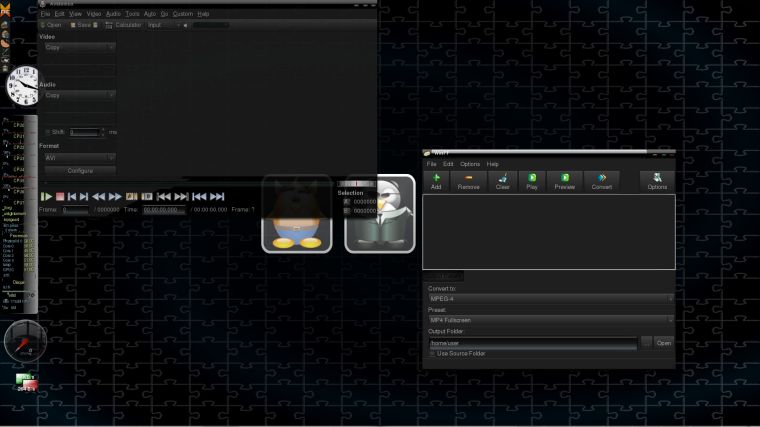Go to previous frame in Avidemux
The height and width of the screenshot is (427, 760).
(x=72, y=196)
